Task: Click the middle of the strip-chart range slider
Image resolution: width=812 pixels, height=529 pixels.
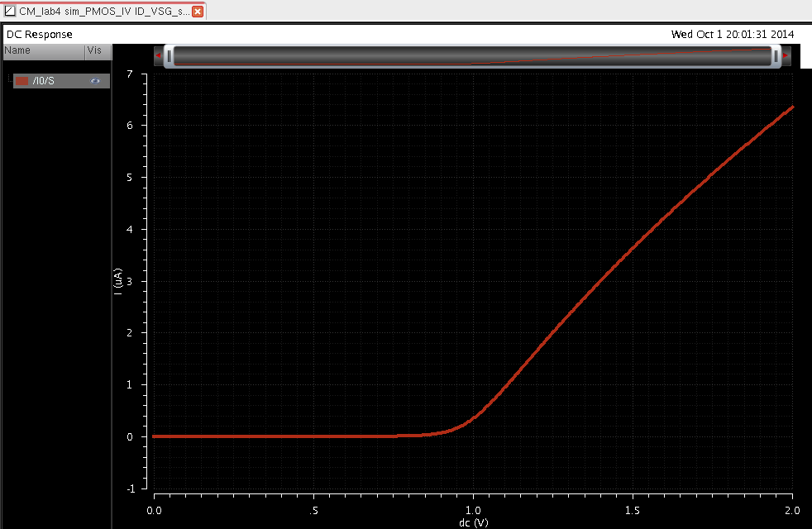Action: [x=472, y=56]
